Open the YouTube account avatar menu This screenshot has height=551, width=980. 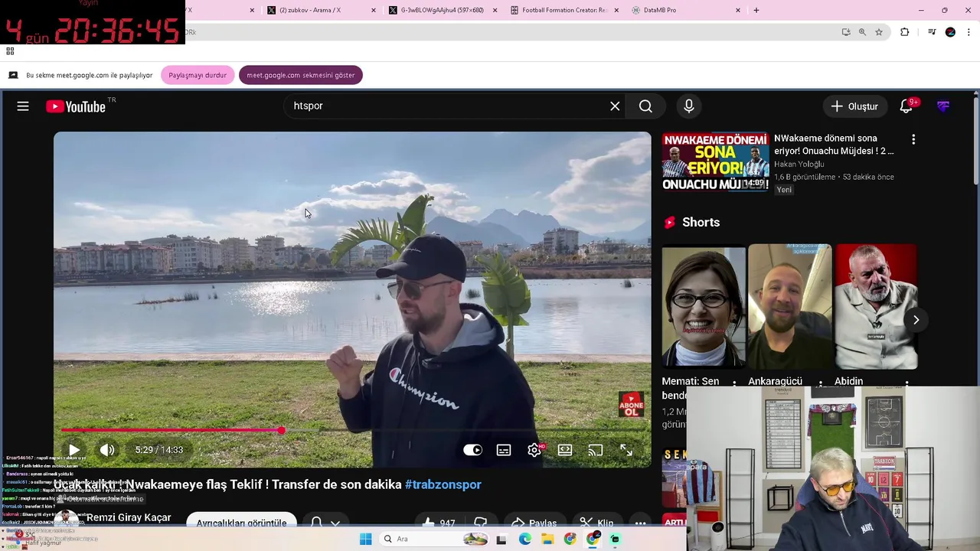[943, 106]
